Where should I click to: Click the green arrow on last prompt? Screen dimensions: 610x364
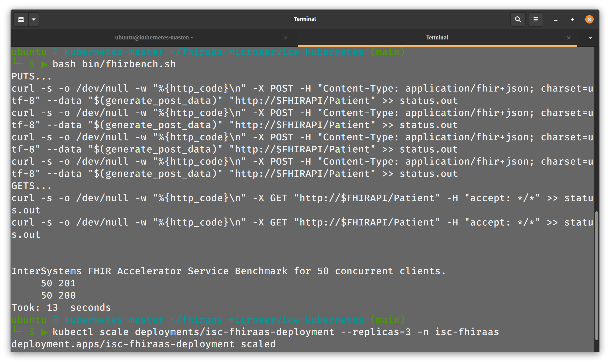(x=44, y=332)
